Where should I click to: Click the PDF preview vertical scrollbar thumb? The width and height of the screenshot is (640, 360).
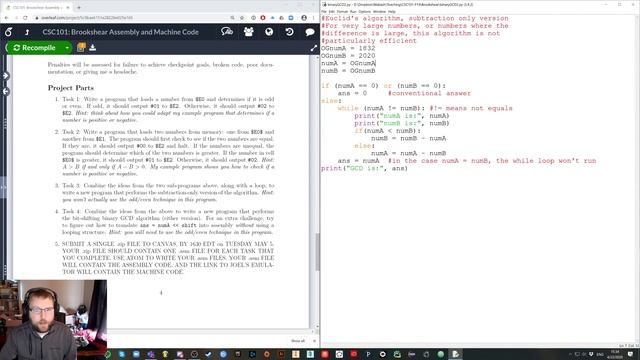tap(317, 252)
